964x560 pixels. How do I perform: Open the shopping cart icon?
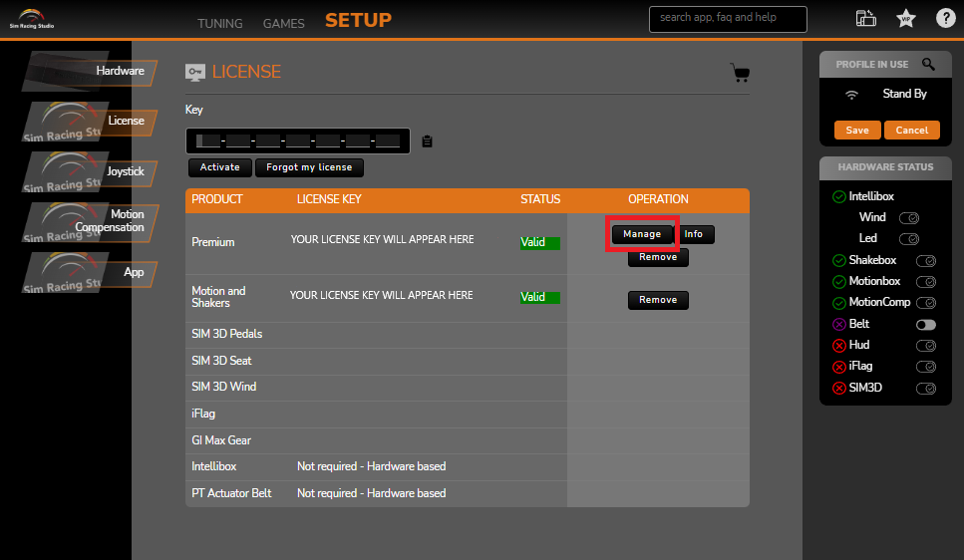click(x=741, y=73)
